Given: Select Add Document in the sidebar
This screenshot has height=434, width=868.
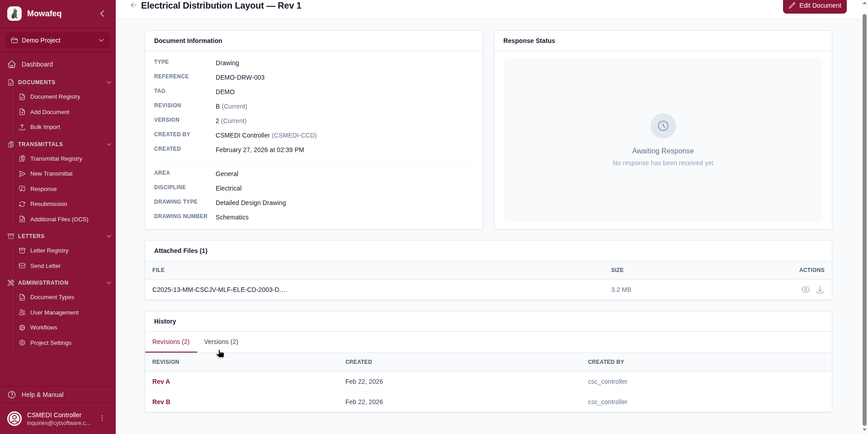Looking at the screenshot, I should (49, 112).
